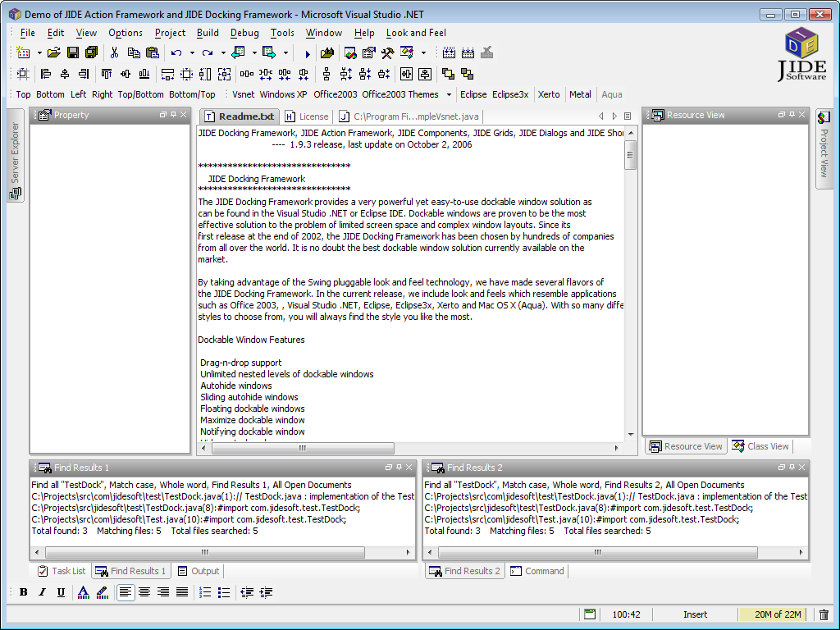Open the document tab list button
This screenshot has width=840, height=630.
(628, 116)
